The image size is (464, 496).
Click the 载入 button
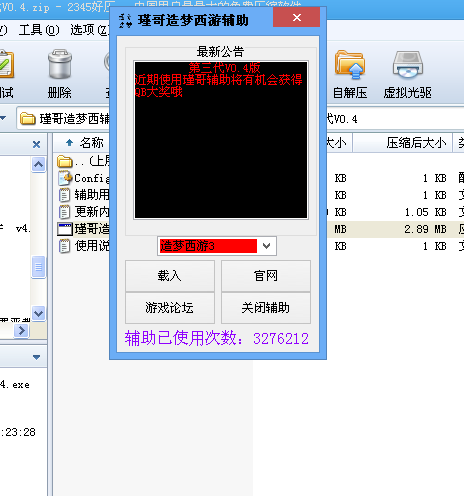tap(170, 276)
